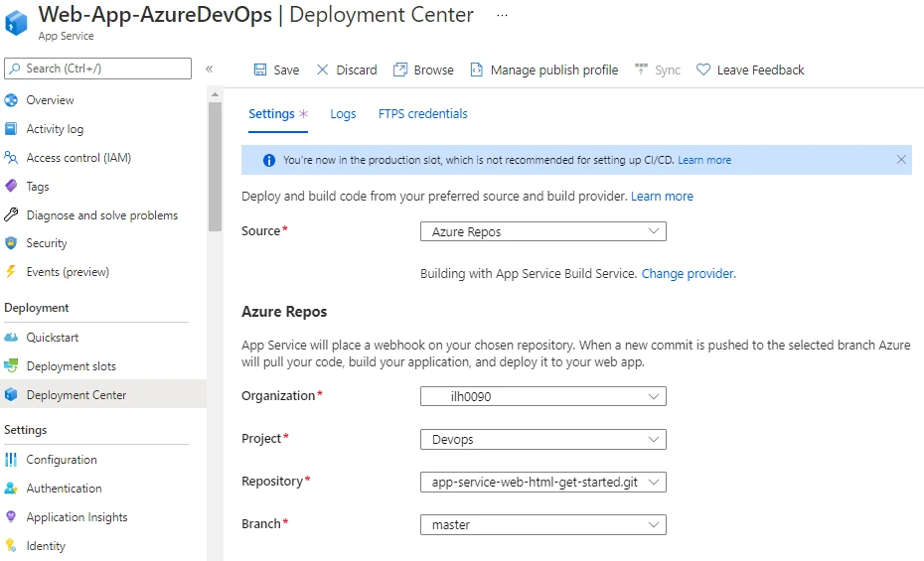
Task: Click the Browse external link icon
Action: 400,70
